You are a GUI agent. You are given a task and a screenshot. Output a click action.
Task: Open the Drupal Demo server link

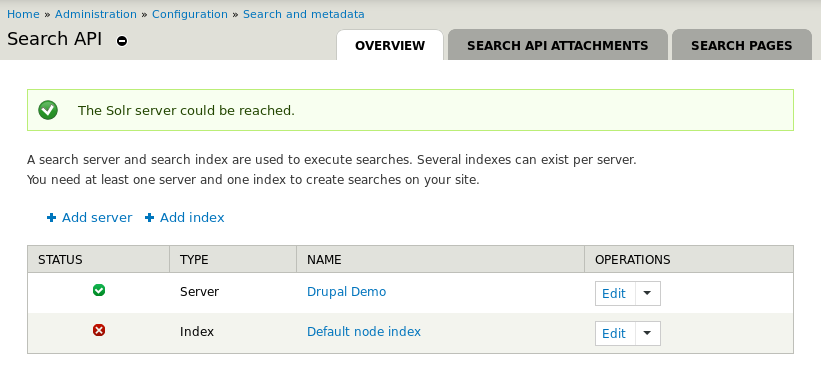347,291
